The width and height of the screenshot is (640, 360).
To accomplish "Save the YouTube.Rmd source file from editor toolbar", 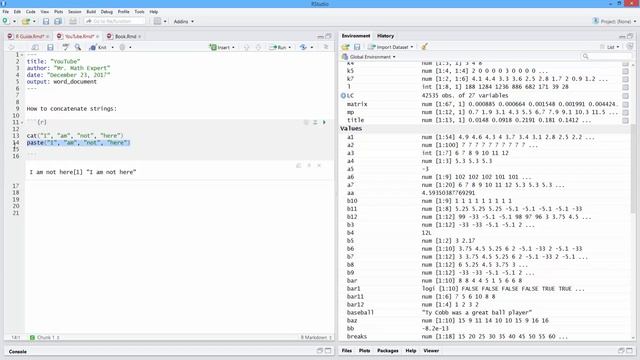I will coord(50,47).
